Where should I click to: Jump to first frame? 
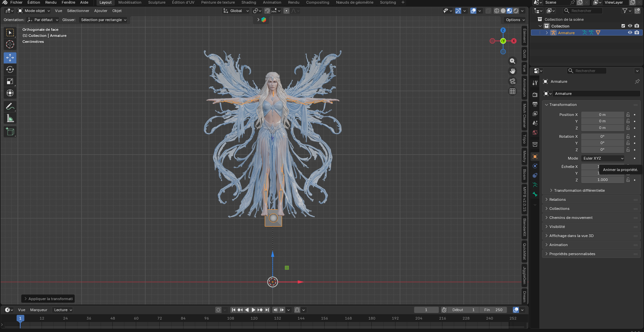click(233, 310)
